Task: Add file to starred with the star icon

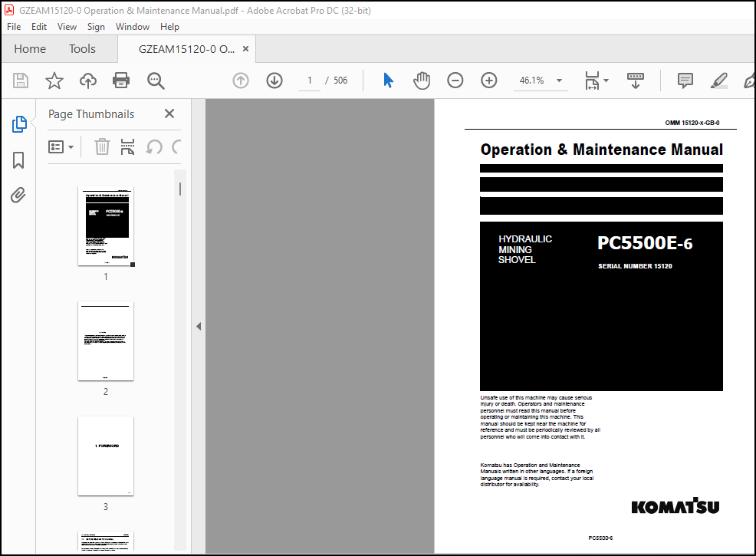Action: (x=54, y=81)
